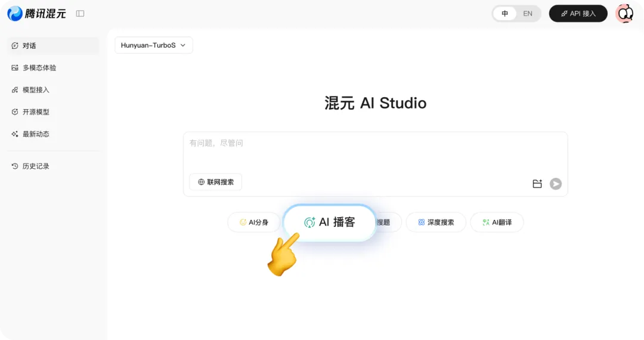Viewport: 644px width, 340px height.
Task: Click the chevron beside Hunyuan-TurboS
Action: coord(183,45)
